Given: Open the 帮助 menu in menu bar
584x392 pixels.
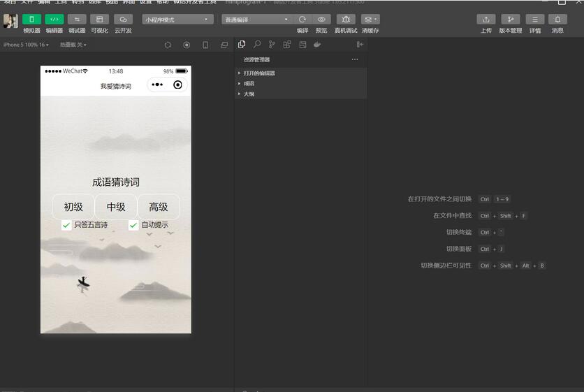Looking at the screenshot, I should pyautogui.click(x=162, y=1).
